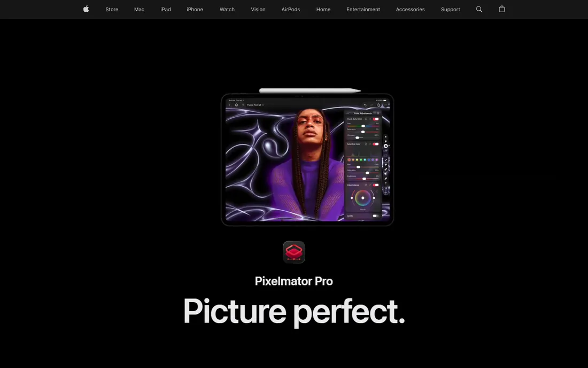Click the Apple logo in navigation bar
This screenshot has width=588, height=368.
click(86, 9)
